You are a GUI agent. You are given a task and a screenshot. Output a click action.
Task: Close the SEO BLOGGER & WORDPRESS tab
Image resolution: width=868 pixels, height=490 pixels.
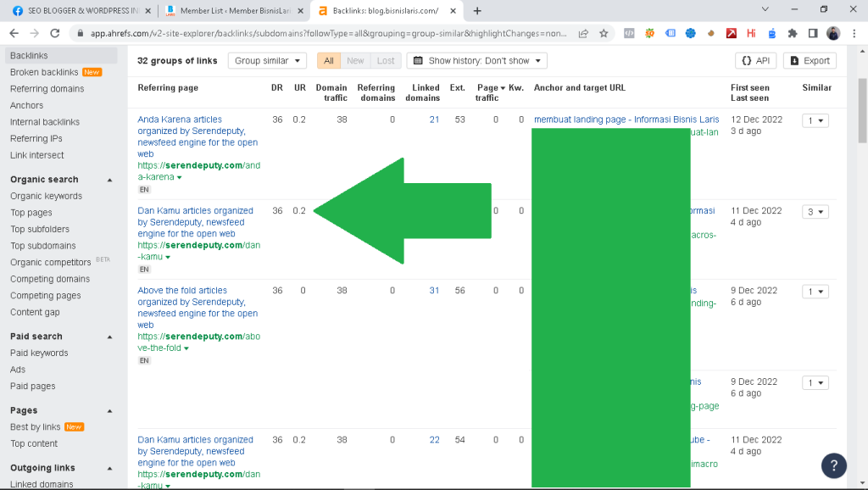[147, 10]
